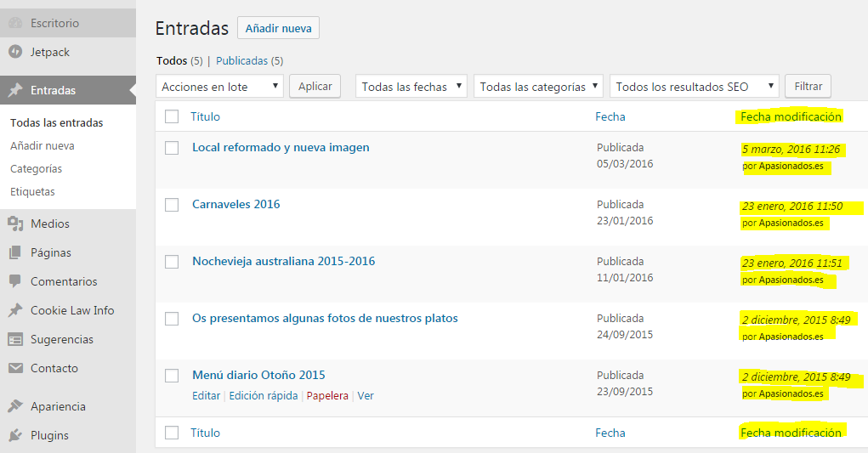The image size is (868, 453).
Task: Open Plugins in the sidebar
Action: [67, 435]
